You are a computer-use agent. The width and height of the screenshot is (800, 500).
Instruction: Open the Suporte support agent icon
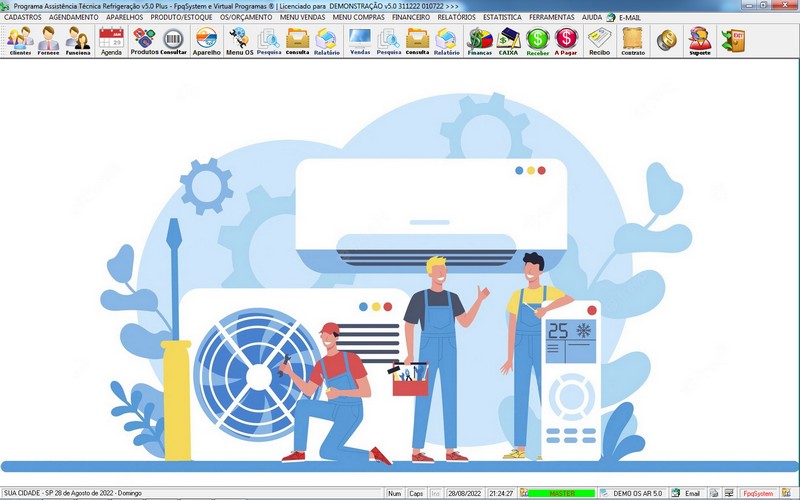[700, 41]
